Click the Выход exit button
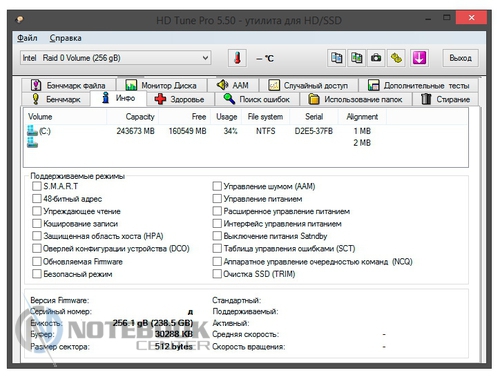The image size is (500, 377). pyautogui.click(x=460, y=58)
